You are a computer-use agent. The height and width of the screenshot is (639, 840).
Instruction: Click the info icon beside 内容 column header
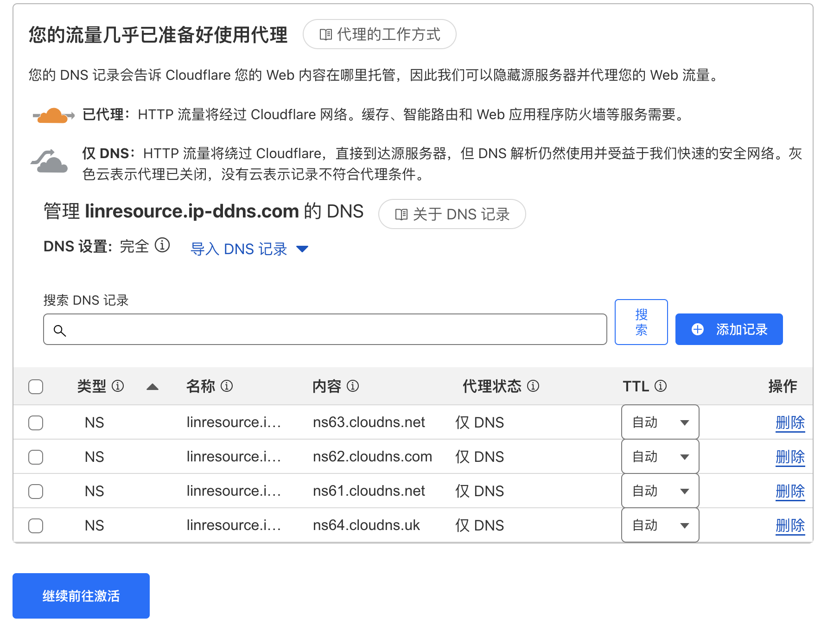coord(353,386)
